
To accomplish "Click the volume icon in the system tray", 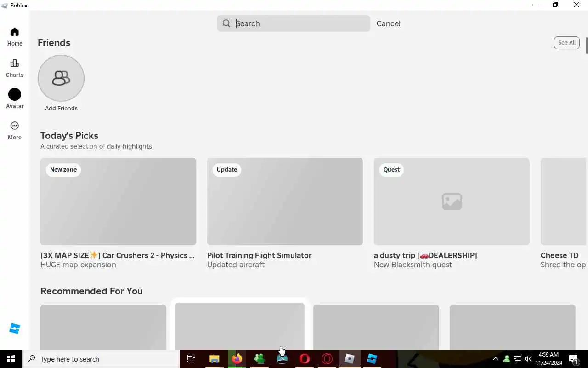I will (x=528, y=359).
